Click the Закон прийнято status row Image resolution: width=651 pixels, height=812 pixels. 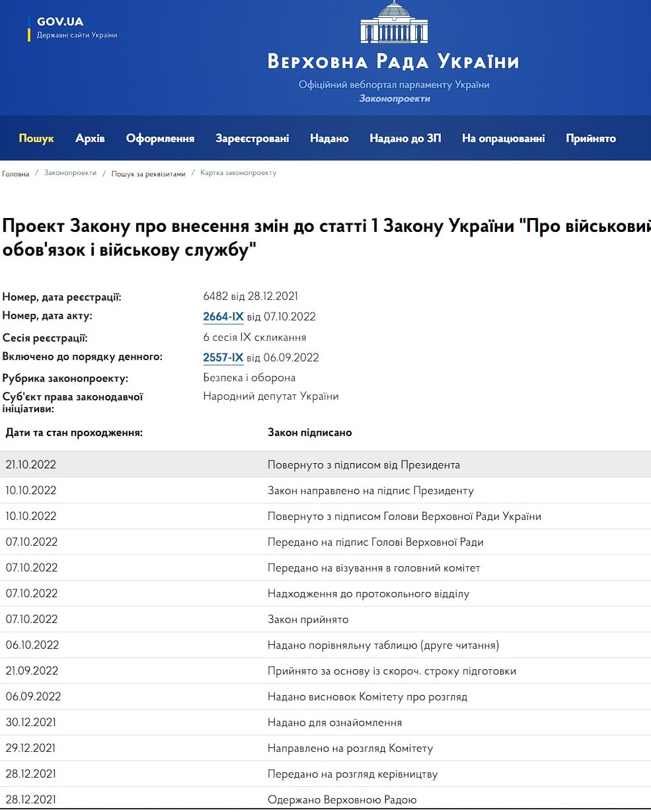pos(308,619)
